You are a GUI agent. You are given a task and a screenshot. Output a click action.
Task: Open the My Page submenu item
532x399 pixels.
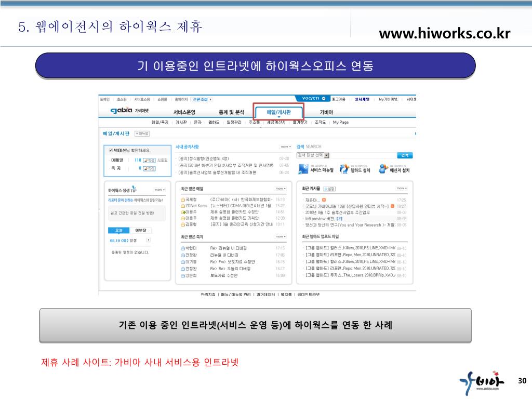click(x=341, y=122)
